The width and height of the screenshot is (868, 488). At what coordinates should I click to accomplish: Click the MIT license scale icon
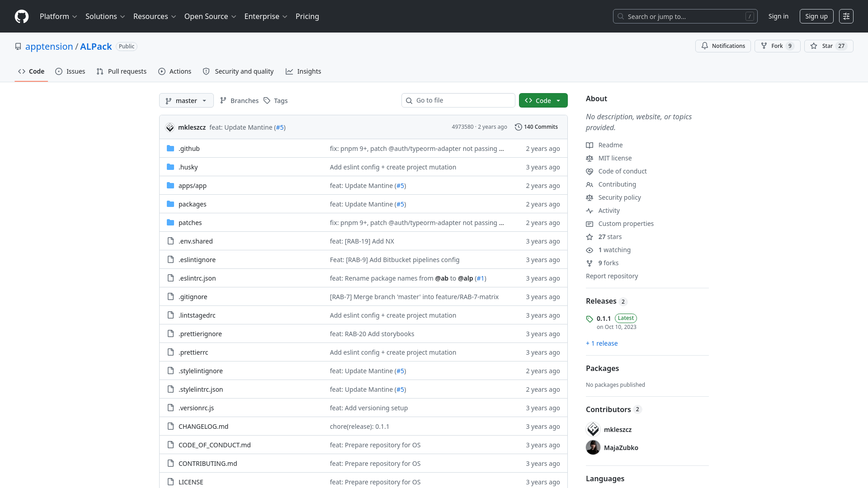coord(590,158)
